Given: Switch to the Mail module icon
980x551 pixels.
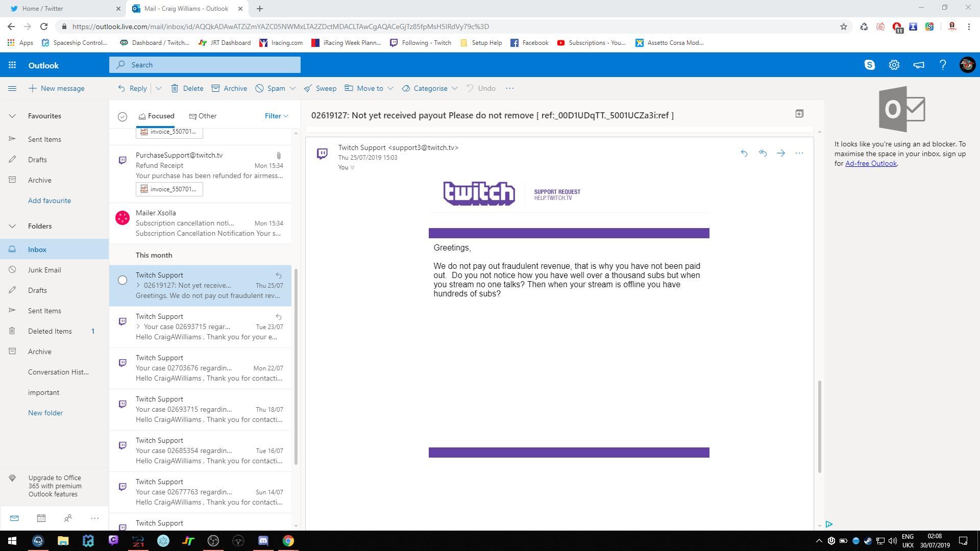Looking at the screenshot, I should pyautogui.click(x=14, y=518).
